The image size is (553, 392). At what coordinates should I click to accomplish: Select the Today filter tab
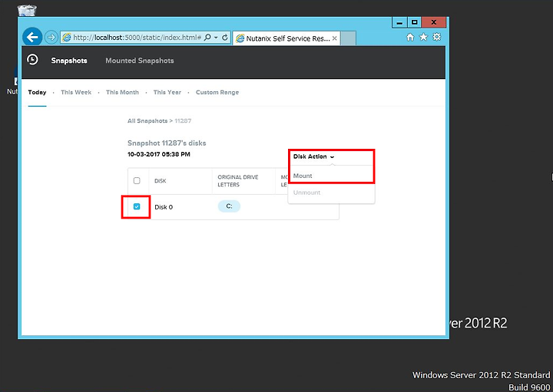[37, 92]
